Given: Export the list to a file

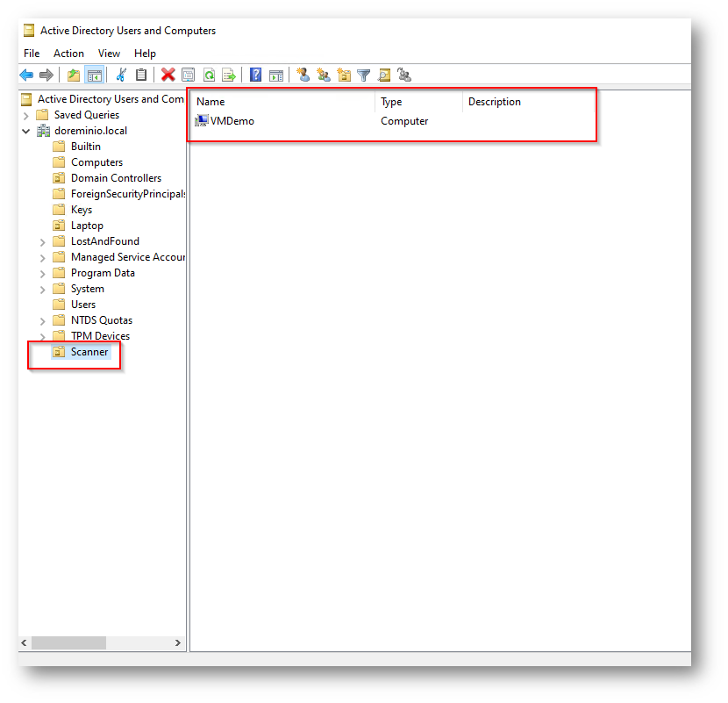Looking at the screenshot, I should tap(229, 75).
